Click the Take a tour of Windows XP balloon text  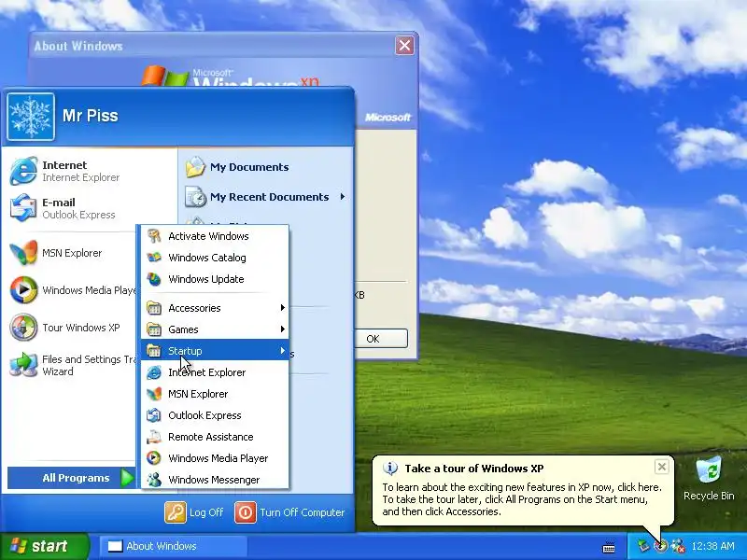[x=474, y=469]
